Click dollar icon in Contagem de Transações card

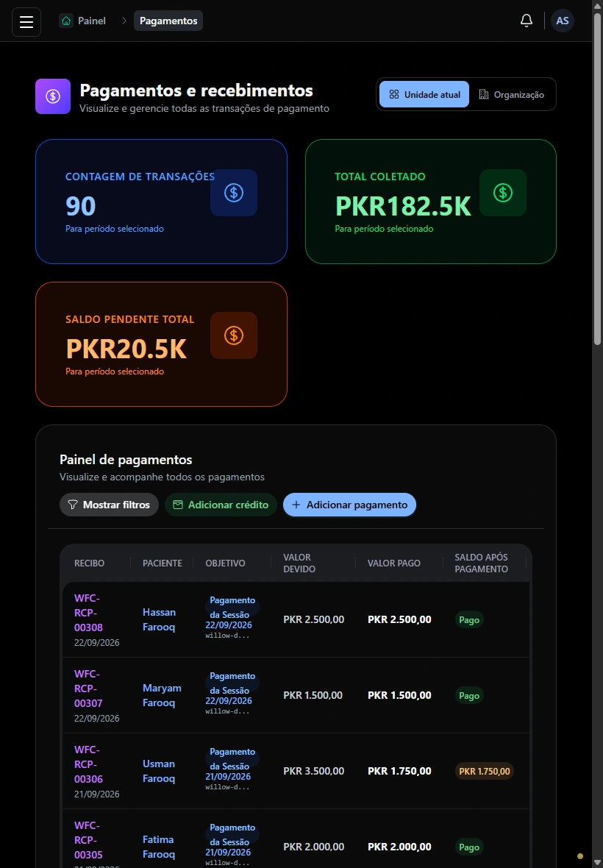[233, 193]
